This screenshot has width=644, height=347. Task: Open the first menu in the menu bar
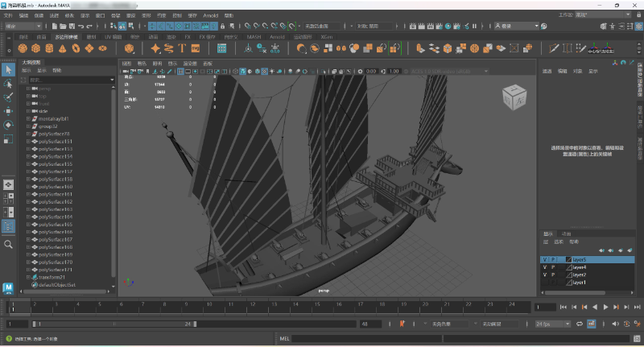(x=8, y=15)
